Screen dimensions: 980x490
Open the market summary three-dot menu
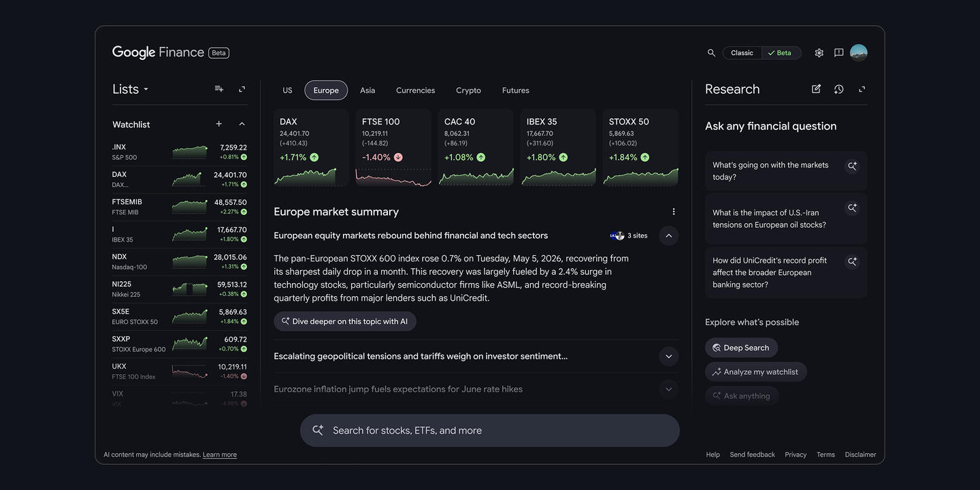[x=674, y=212]
